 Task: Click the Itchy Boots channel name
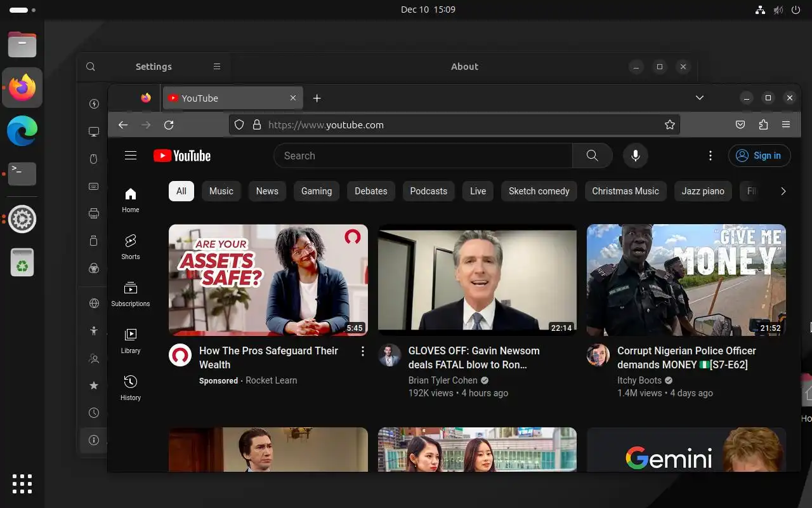click(x=639, y=380)
